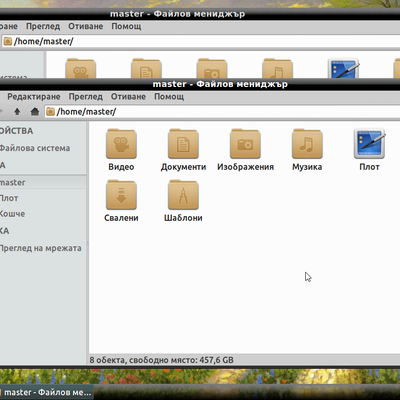The width and height of the screenshot is (400, 400).
Task: Open Редактиране menu in front window
Action: click(34, 97)
